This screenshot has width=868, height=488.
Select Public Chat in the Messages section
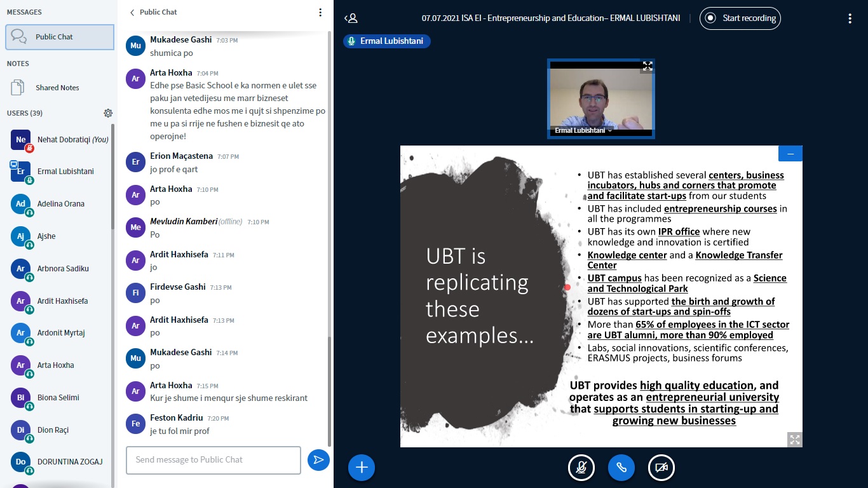point(60,37)
